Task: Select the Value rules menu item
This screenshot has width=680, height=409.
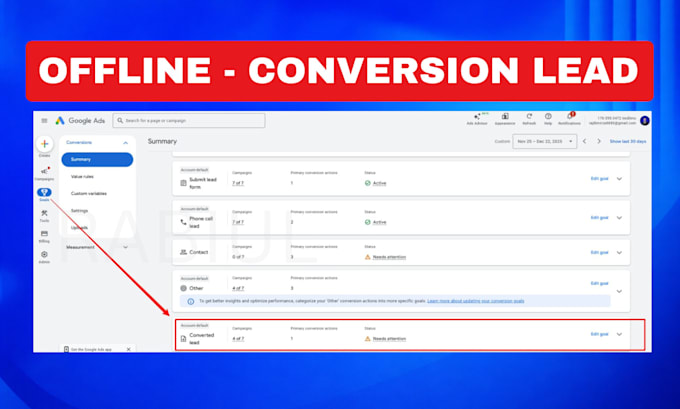Action: click(82, 177)
